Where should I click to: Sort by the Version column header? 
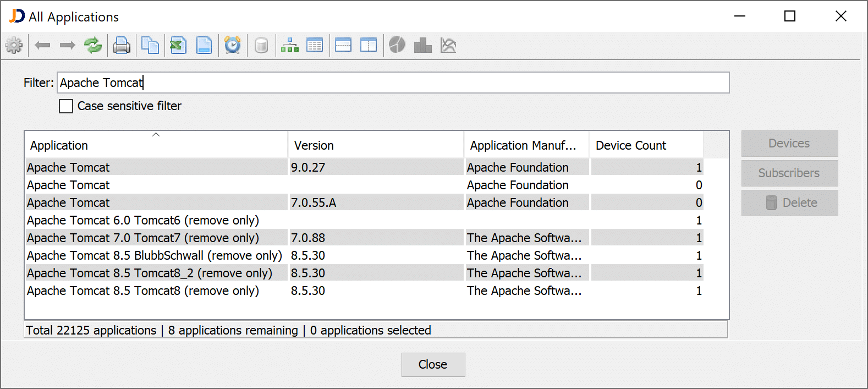[x=376, y=145]
